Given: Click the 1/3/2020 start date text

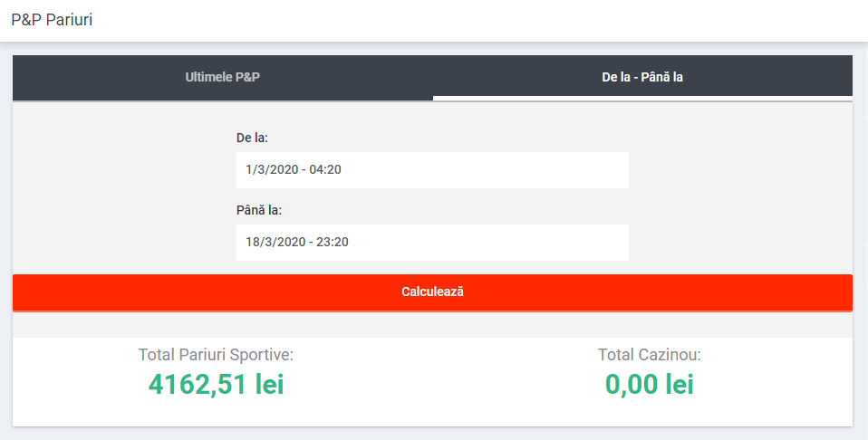Looking at the screenshot, I should [271, 170].
